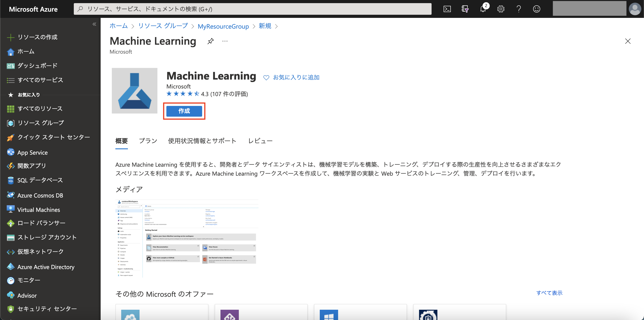644x320 pixels.
Task: Open the more options ellipsis menu
Action: (225, 41)
